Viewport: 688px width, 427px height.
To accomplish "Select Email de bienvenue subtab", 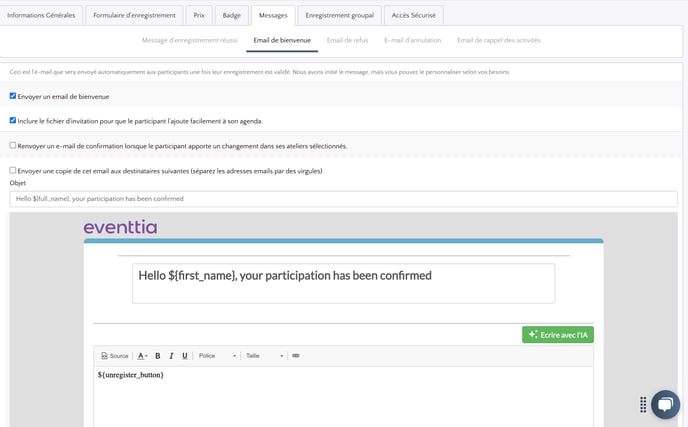I will 282,40.
